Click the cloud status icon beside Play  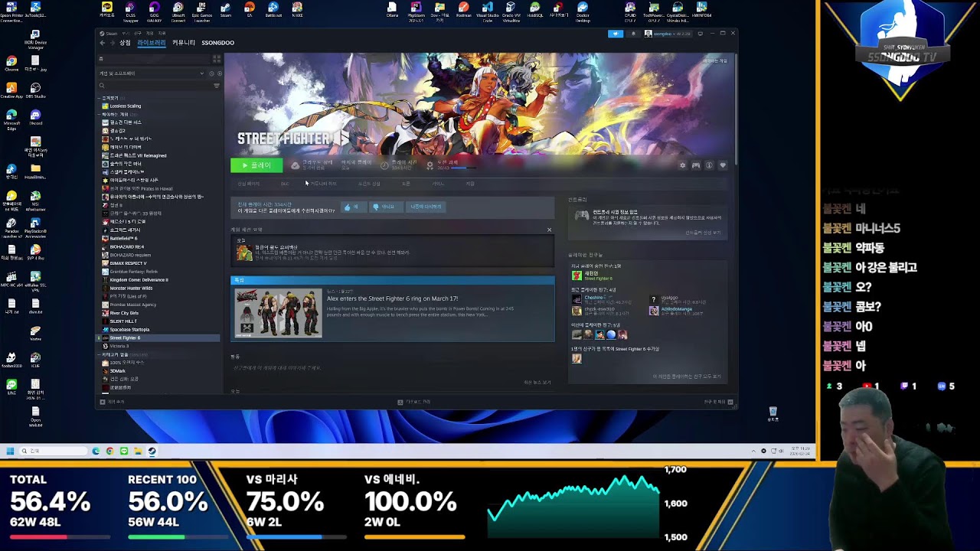(x=295, y=165)
